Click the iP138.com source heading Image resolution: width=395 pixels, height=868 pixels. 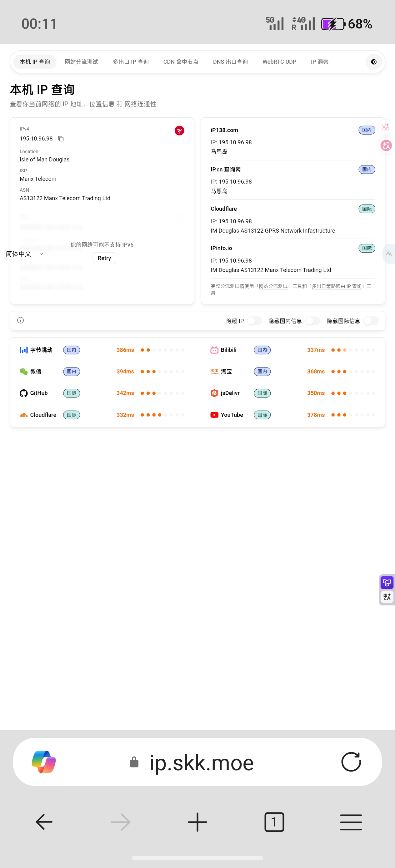tap(224, 130)
